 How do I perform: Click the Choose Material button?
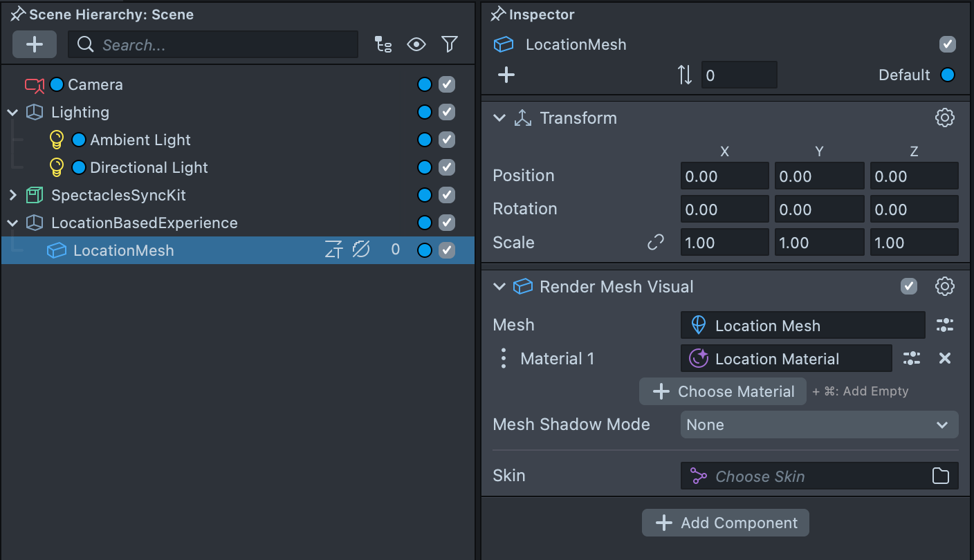(x=723, y=391)
